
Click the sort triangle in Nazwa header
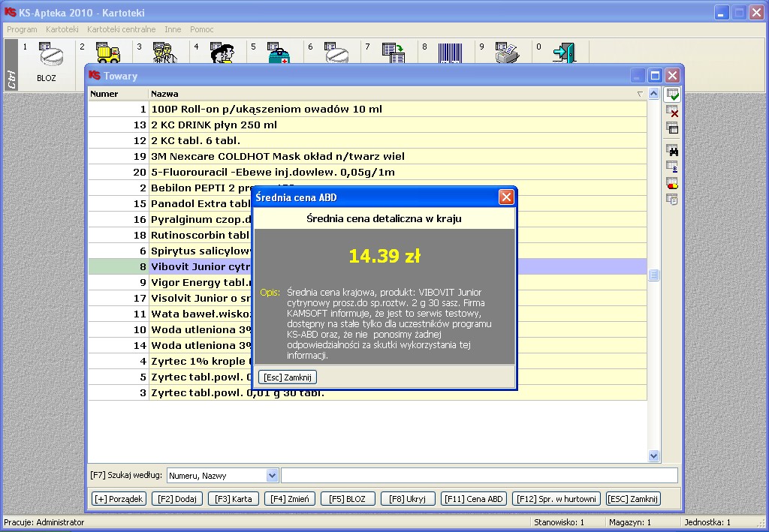[x=640, y=95]
